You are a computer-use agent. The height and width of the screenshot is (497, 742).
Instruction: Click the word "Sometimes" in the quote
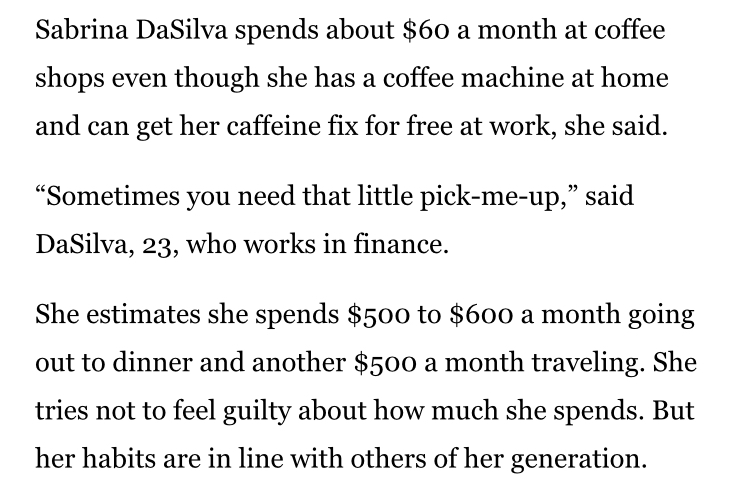109,196
